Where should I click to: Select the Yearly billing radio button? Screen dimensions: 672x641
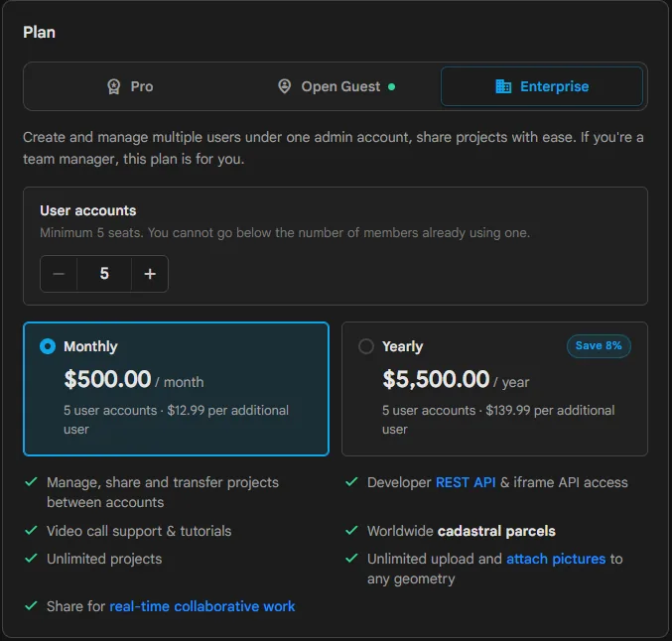366,346
